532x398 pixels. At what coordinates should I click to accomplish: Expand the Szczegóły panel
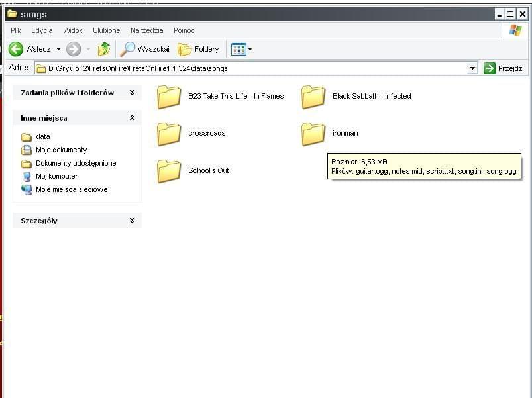click(132, 221)
